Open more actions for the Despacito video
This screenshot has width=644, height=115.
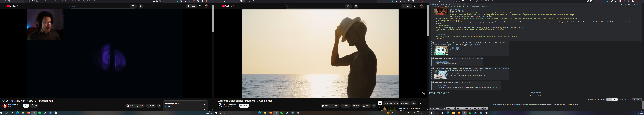[374, 106]
